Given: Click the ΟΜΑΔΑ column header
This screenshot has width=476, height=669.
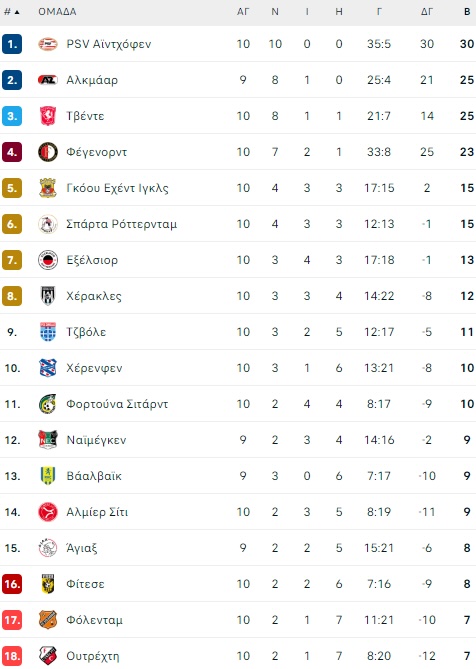Looking at the screenshot, I should click(57, 12).
